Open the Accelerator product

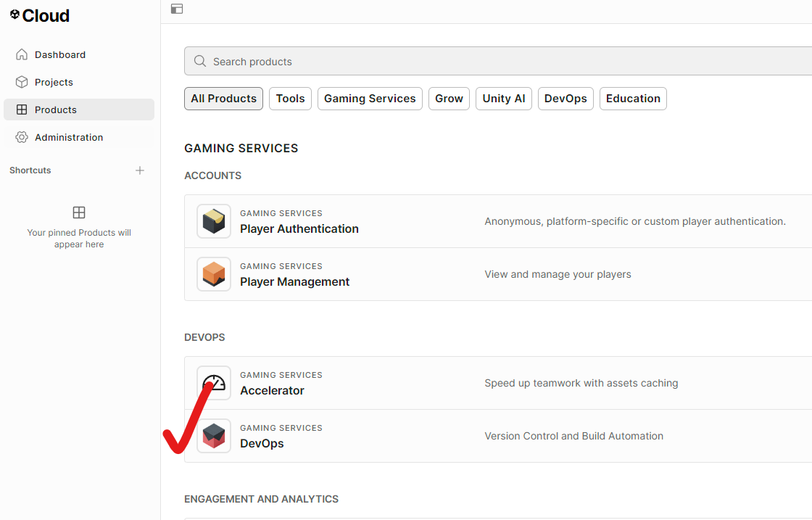[x=498, y=383]
